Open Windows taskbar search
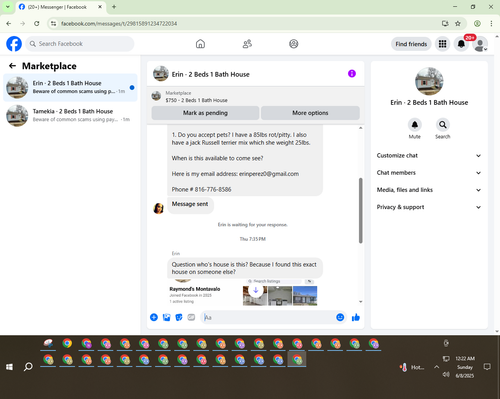The image size is (500, 399). 28,367
